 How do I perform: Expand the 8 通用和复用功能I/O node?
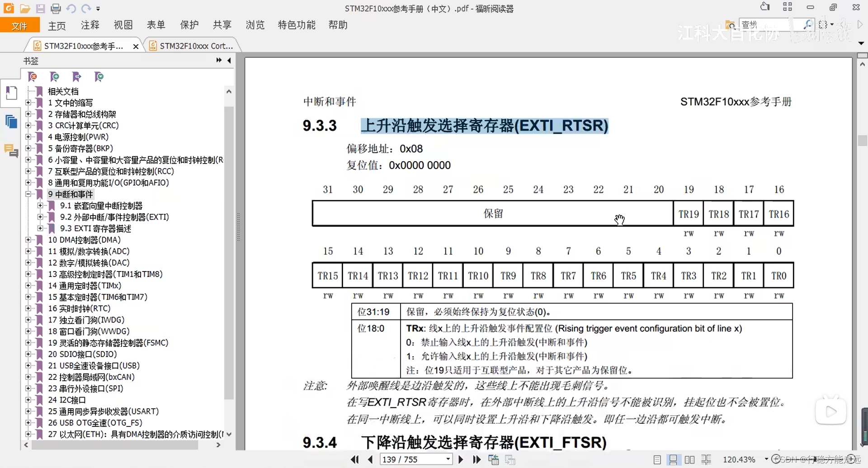(28, 183)
